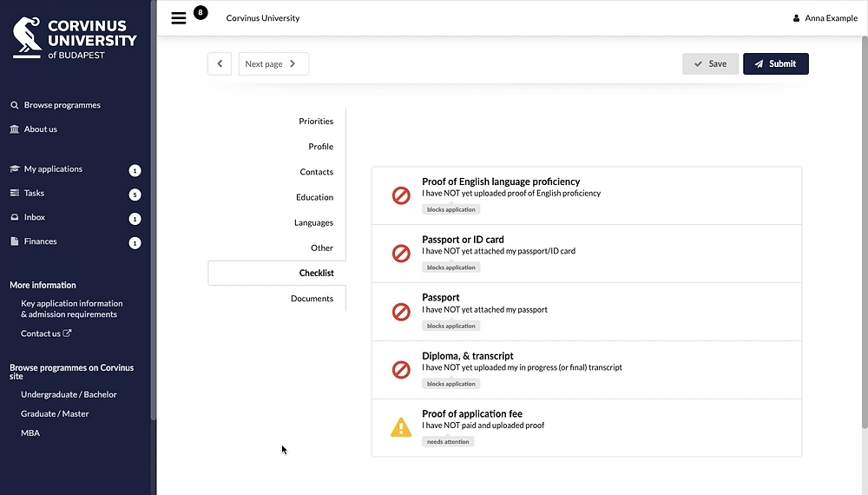Save the application
Image resolution: width=868 pixels, height=495 pixels.
click(710, 63)
